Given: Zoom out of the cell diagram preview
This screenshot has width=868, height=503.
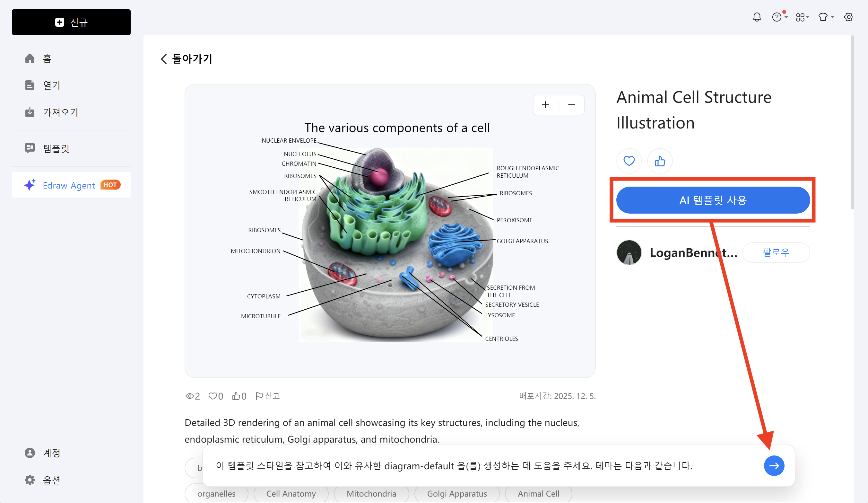Looking at the screenshot, I should 571,105.
